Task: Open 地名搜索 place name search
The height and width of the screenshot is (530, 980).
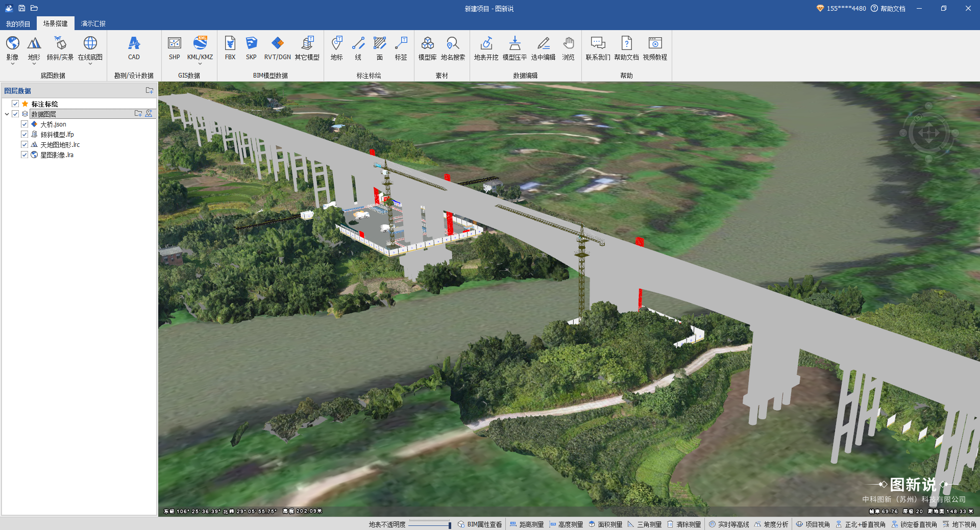Action: coord(453,48)
